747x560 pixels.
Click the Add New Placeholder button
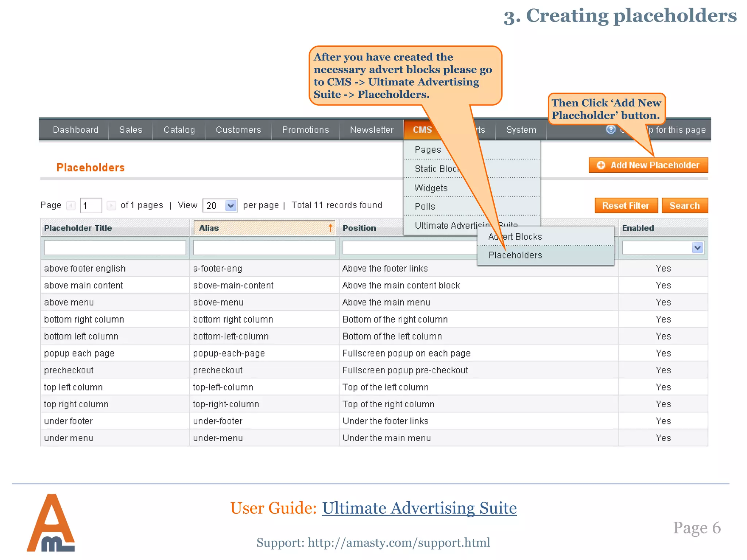click(648, 165)
